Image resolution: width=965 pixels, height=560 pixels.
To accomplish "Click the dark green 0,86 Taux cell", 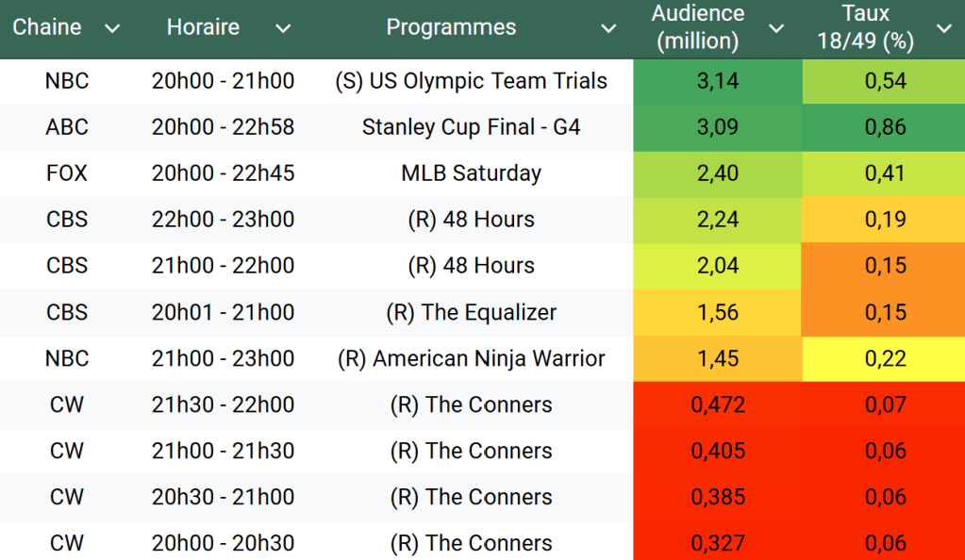I will (x=885, y=127).
